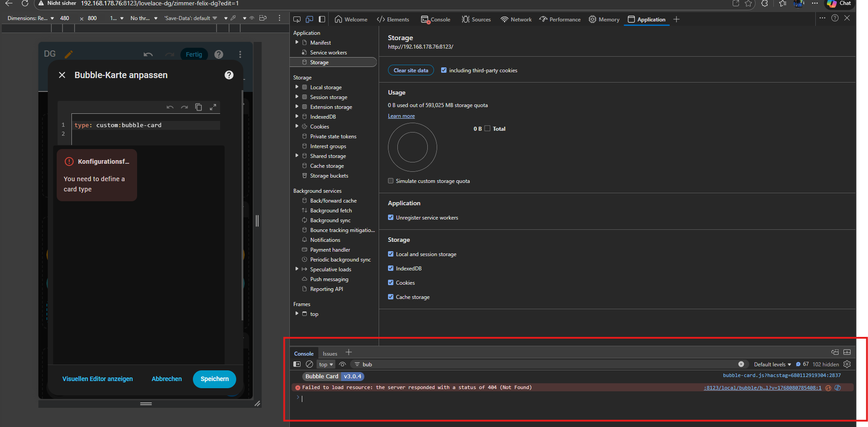868x427 pixels.
Task: Toggle device emulation toolbar icon
Action: click(x=309, y=19)
